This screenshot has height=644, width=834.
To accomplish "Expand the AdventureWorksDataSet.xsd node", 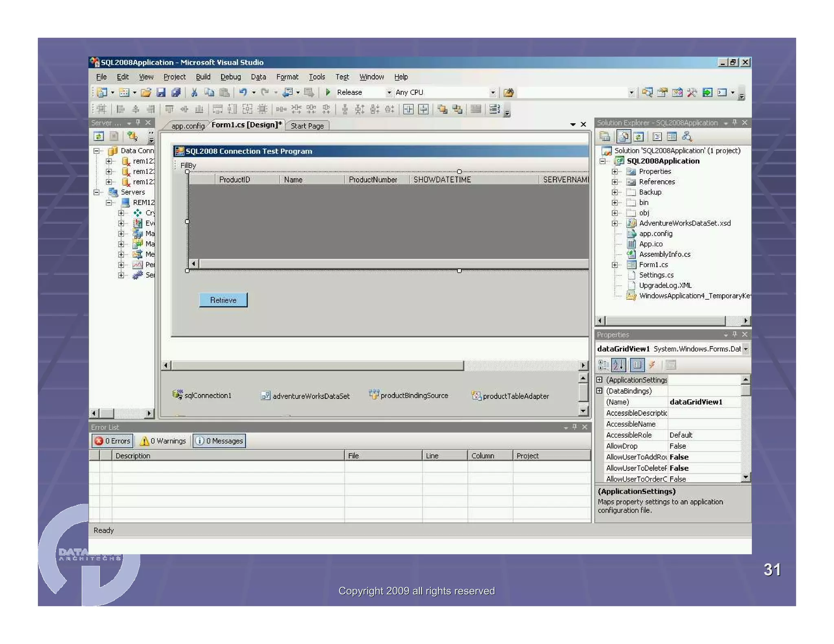I will [615, 223].
